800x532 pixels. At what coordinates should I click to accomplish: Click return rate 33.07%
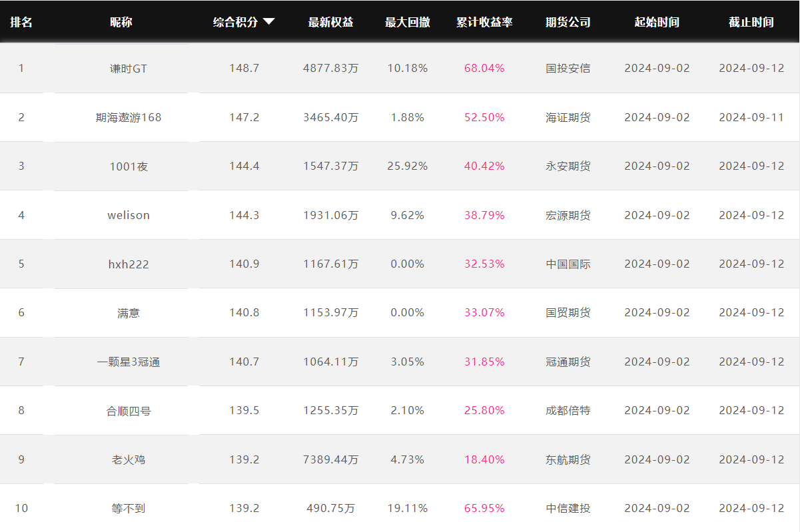(484, 312)
